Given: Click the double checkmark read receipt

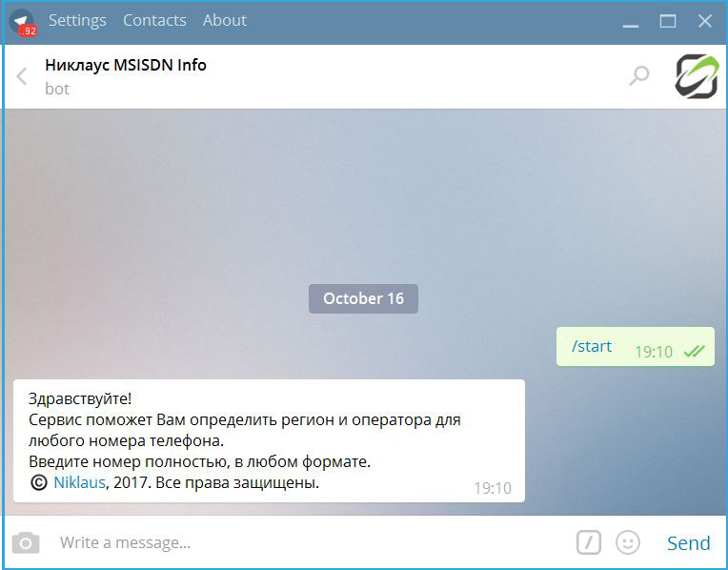Looking at the screenshot, I should 694,351.
